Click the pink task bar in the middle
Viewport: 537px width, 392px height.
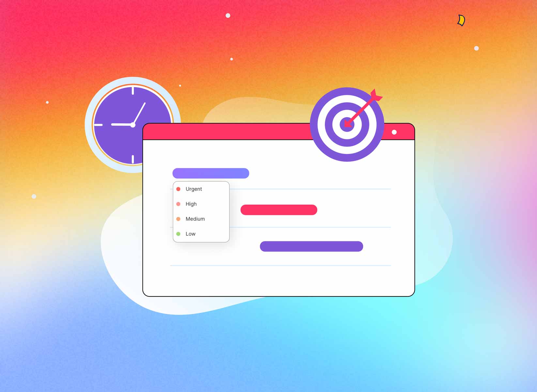pos(279,210)
